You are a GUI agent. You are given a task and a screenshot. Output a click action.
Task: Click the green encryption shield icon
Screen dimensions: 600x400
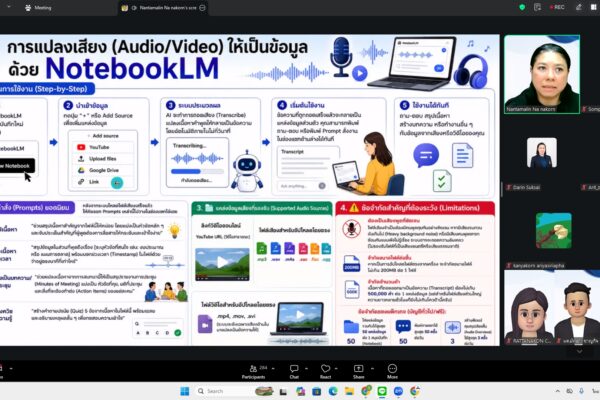pyautogui.click(x=522, y=7)
